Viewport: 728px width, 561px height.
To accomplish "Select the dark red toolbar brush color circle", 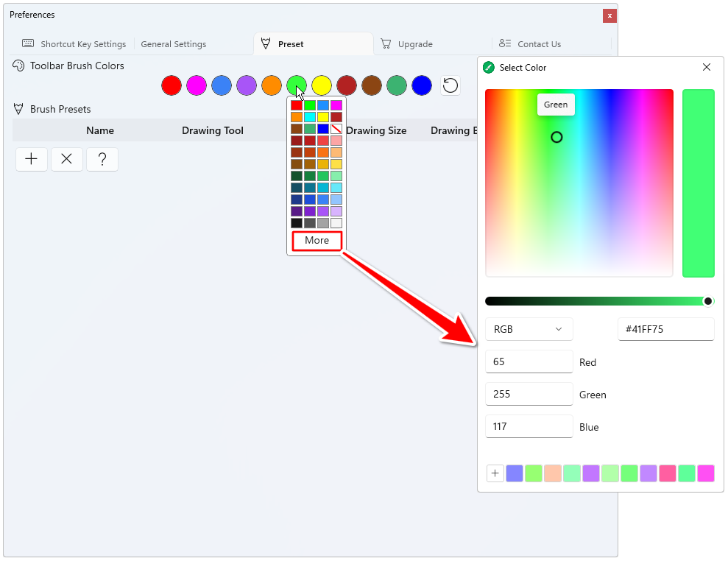I will pos(347,85).
